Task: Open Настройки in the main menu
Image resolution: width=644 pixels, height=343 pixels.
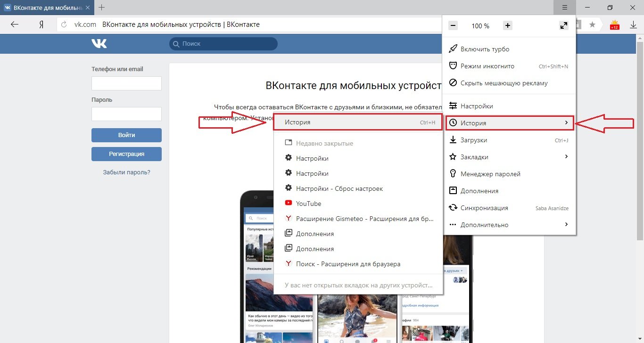Action: (x=509, y=106)
